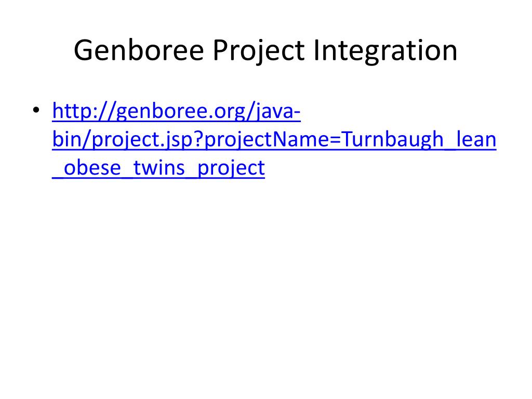532x399 pixels.
Task: Open the genboree.org hyperlink on the slide
Action: click(x=274, y=139)
